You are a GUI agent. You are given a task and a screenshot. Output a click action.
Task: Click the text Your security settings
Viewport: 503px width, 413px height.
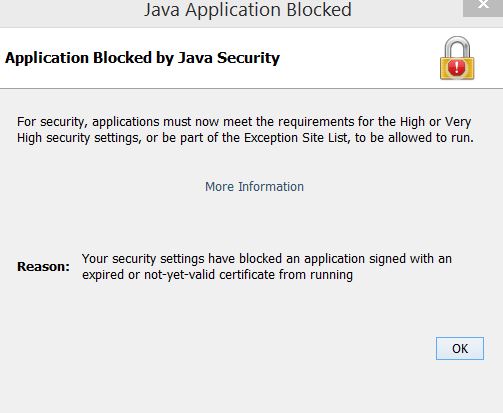[x=143, y=259]
